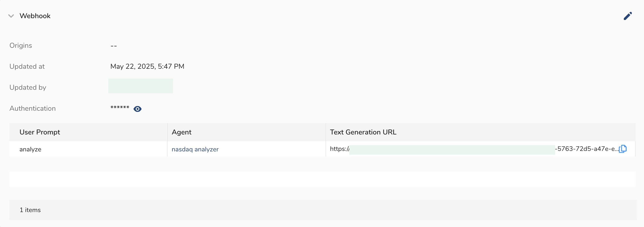Click the Webhook section title
The width and height of the screenshot is (644, 227).
coord(35,16)
